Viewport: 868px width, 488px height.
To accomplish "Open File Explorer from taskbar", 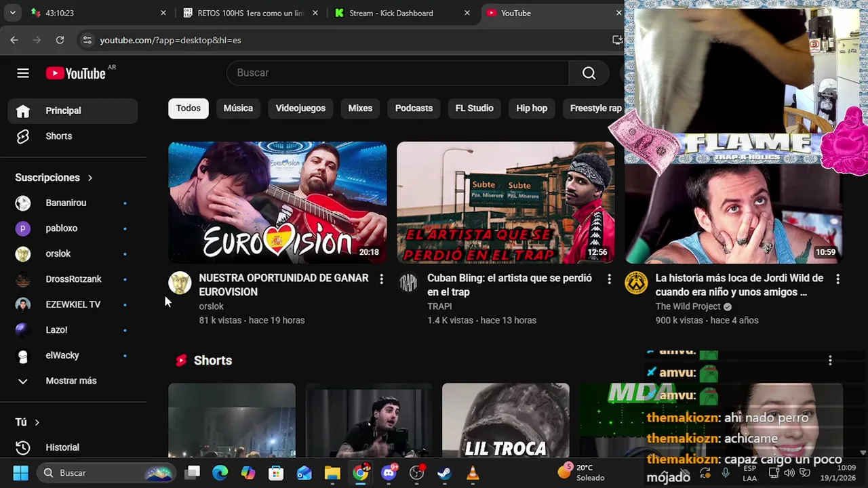I will click(332, 473).
